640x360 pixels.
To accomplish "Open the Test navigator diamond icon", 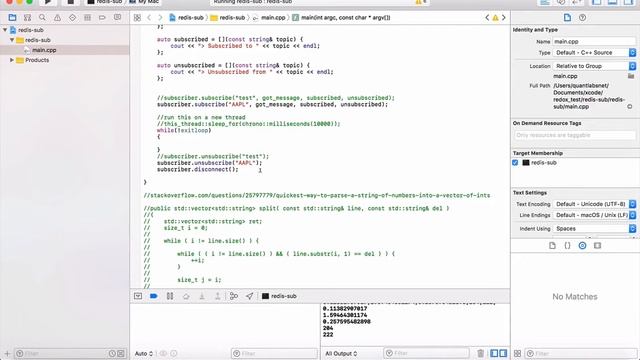I will click(72, 18).
